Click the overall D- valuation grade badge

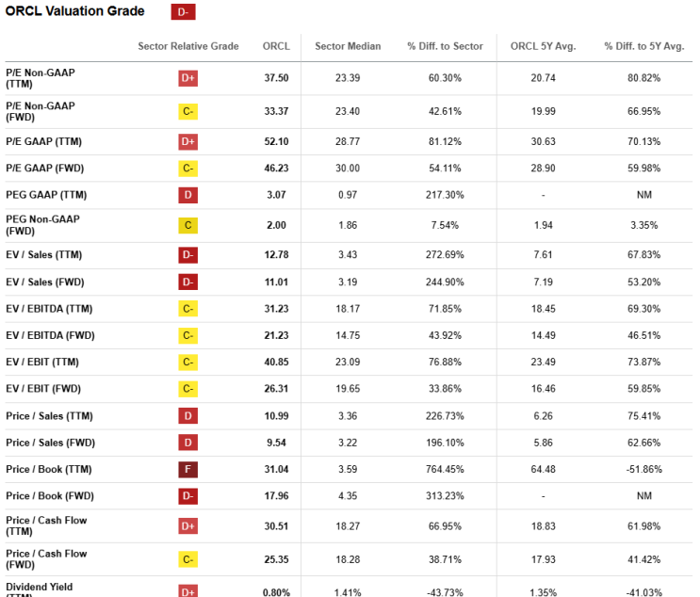point(183,12)
